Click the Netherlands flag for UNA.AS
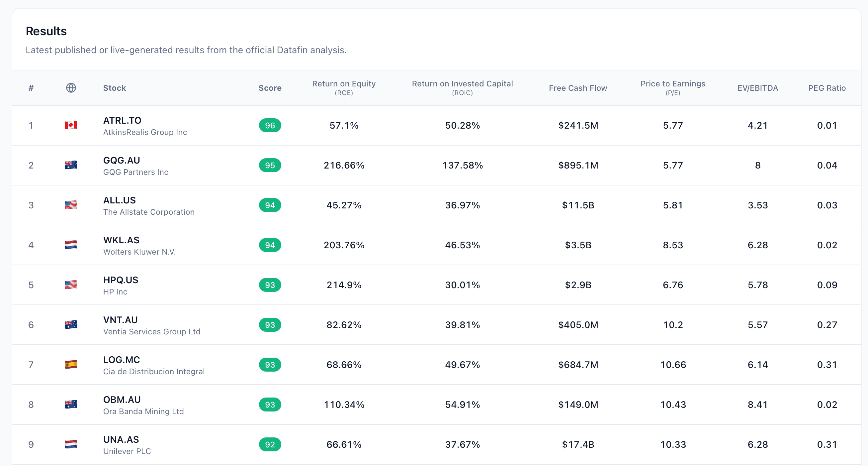 (71, 444)
